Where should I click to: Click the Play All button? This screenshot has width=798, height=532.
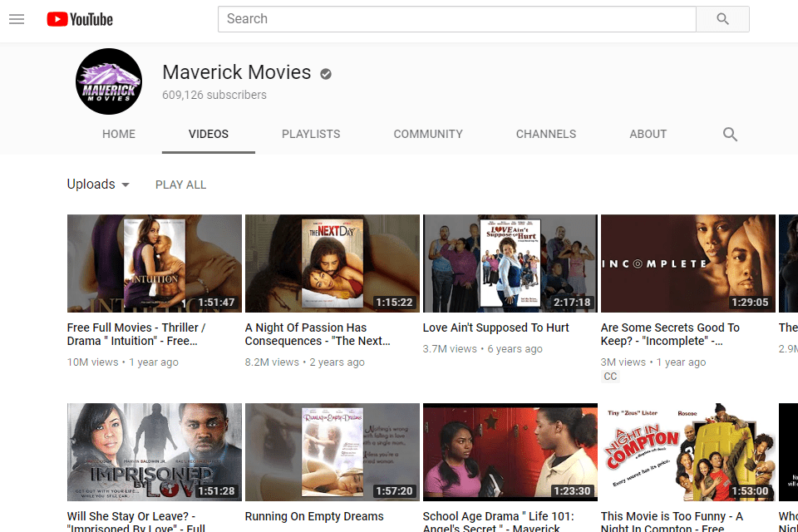point(180,185)
